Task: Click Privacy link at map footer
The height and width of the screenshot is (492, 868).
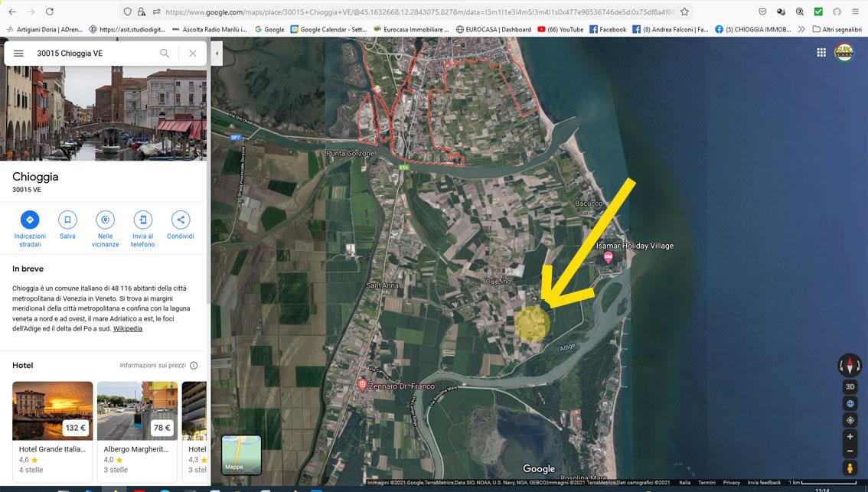Action: coord(731,483)
